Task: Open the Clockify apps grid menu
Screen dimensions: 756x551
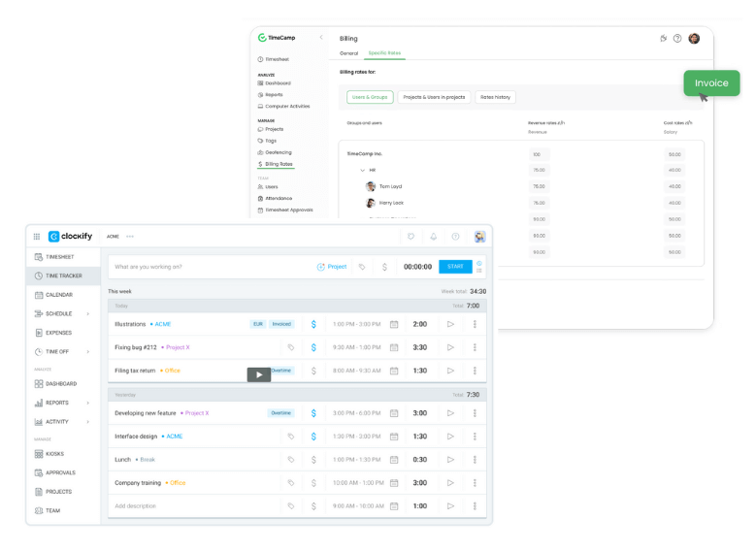Action: [x=37, y=236]
